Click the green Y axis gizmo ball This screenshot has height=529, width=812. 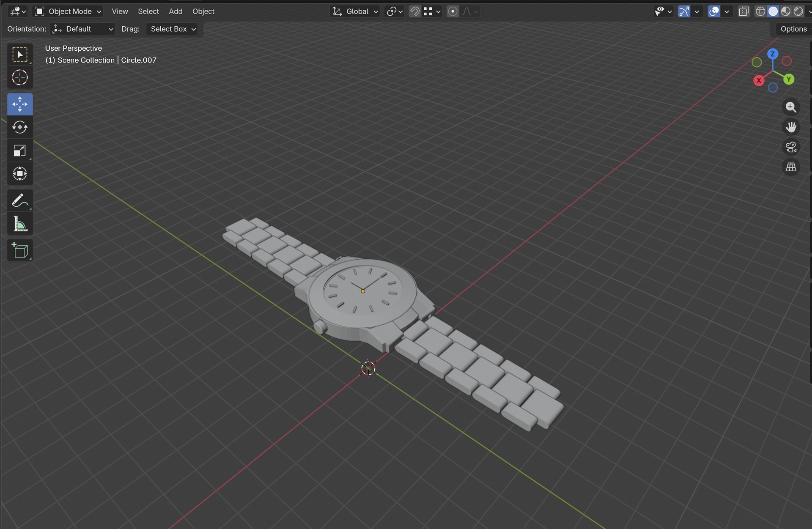click(x=789, y=79)
